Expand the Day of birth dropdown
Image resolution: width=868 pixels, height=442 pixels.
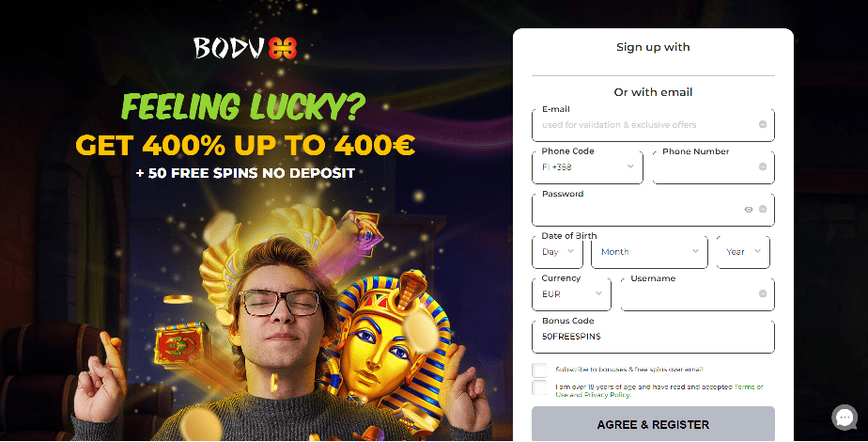[x=557, y=252]
